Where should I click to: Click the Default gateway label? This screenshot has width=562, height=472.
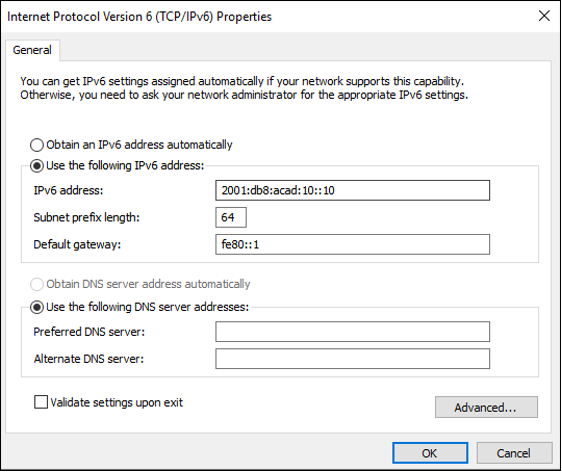77,244
